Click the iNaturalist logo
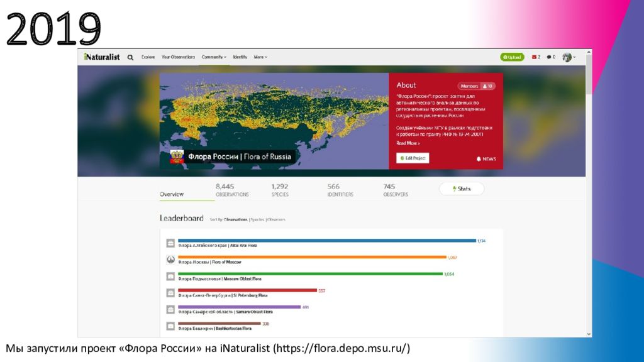Screen dimensions: 644x362 click(x=101, y=57)
